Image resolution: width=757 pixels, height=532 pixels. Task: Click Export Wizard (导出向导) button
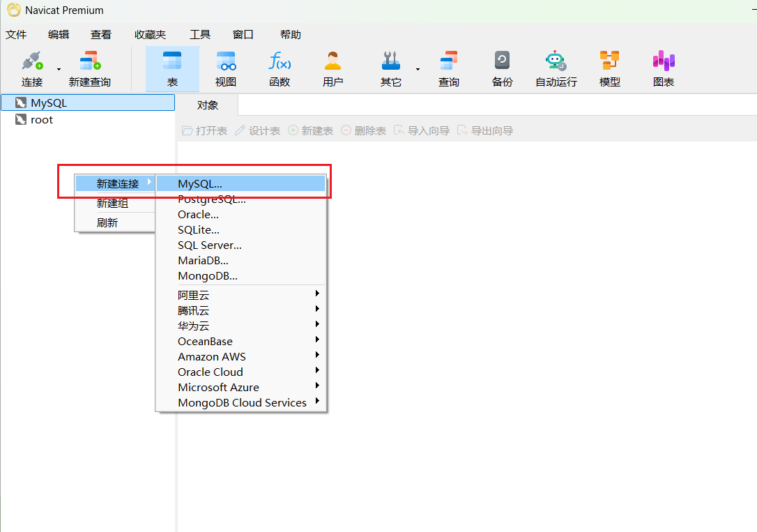tap(484, 131)
